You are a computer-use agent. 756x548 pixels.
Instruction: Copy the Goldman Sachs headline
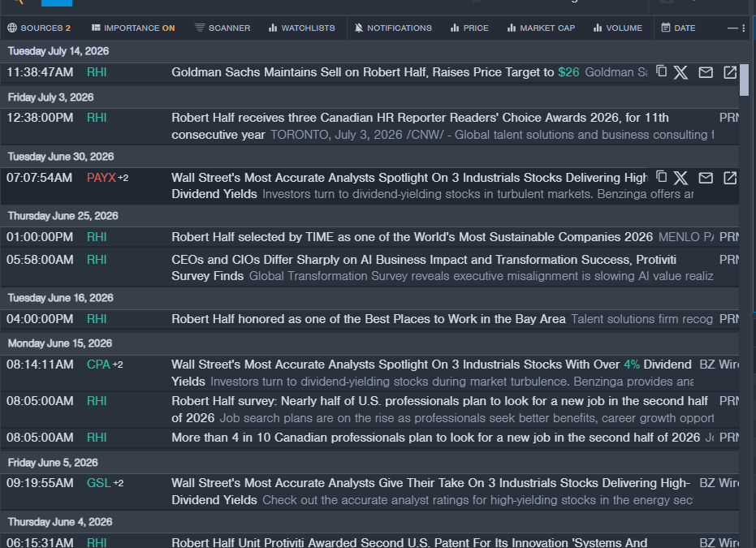[x=662, y=71]
